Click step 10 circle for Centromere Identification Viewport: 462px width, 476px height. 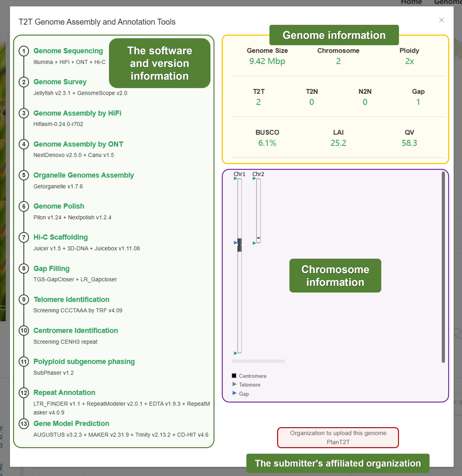(24, 331)
